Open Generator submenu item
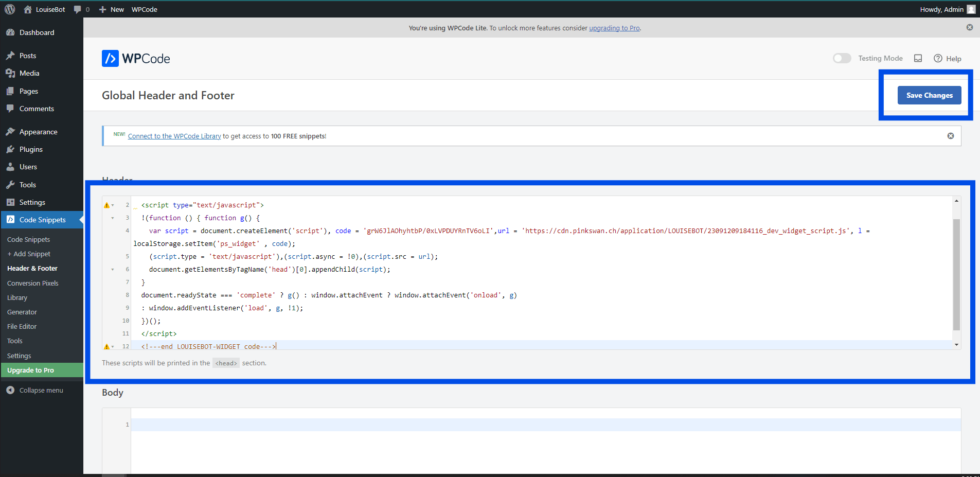 [x=22, y=312]
